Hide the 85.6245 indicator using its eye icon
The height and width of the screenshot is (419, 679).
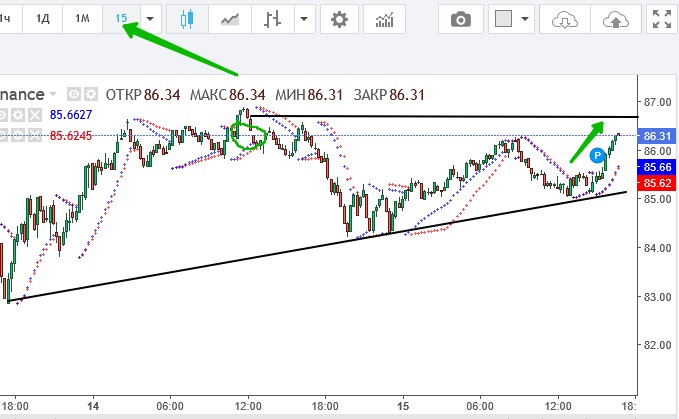click(3, 135)
